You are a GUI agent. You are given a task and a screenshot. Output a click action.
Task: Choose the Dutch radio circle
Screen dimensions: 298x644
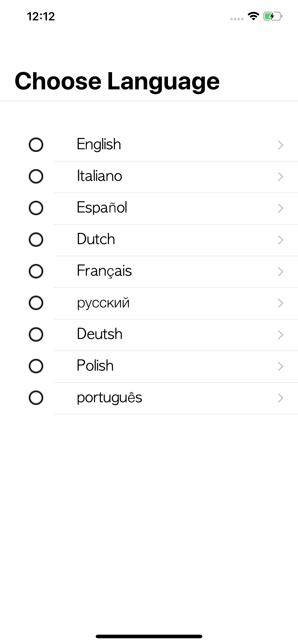[x=36, y=240]
